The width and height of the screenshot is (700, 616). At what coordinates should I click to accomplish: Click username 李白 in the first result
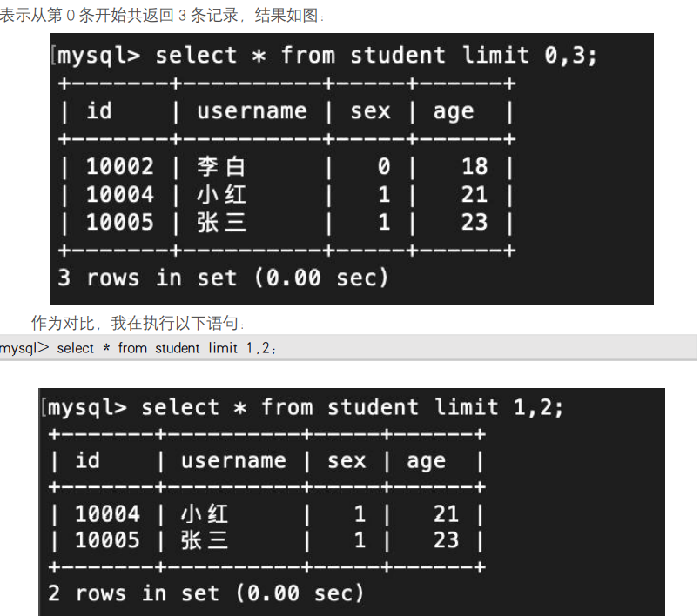(221, 167)
